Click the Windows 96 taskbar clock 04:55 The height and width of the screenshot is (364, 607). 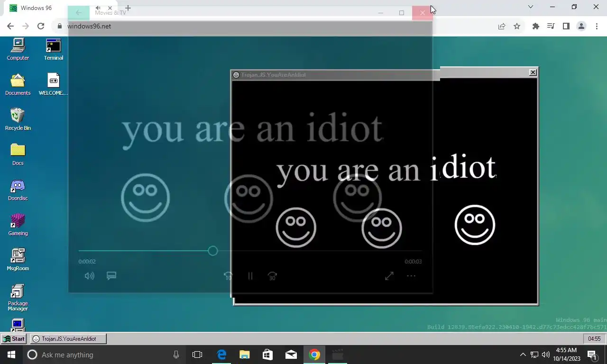[x=594, y=338]
